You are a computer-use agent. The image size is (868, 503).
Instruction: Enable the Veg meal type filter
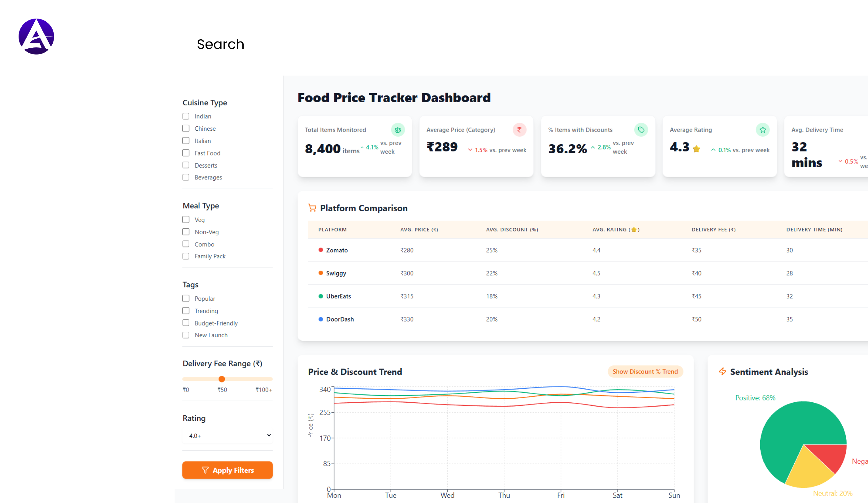click(186, 220)
